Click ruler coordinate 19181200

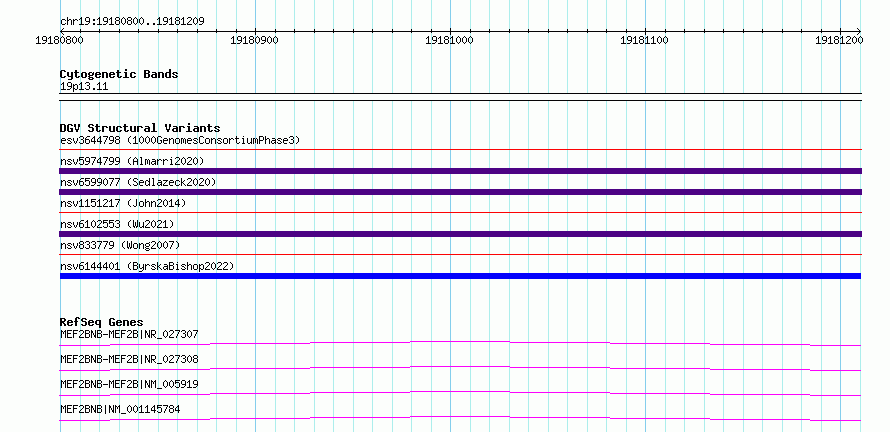point(839,41)
